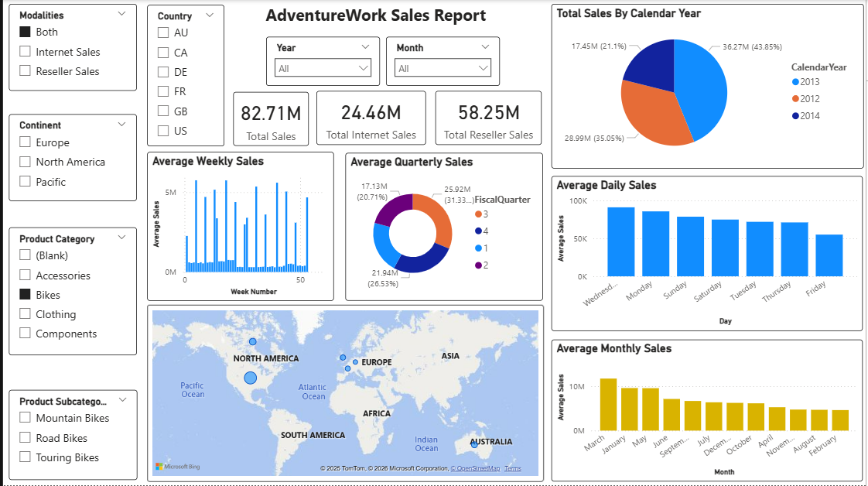Click the large US bubble on map
This screenshot has height=486, width=868.
click(x=250, y=378)
